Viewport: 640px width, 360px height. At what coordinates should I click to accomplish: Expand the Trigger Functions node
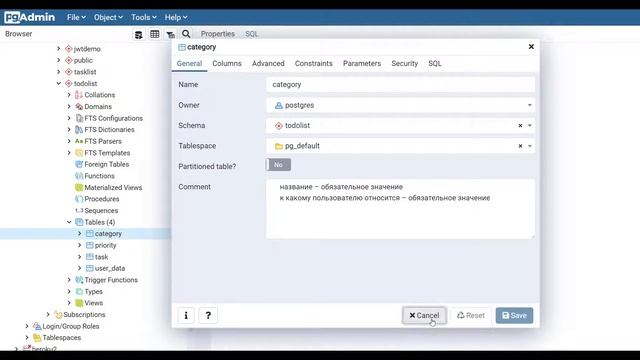coord(69,280)
